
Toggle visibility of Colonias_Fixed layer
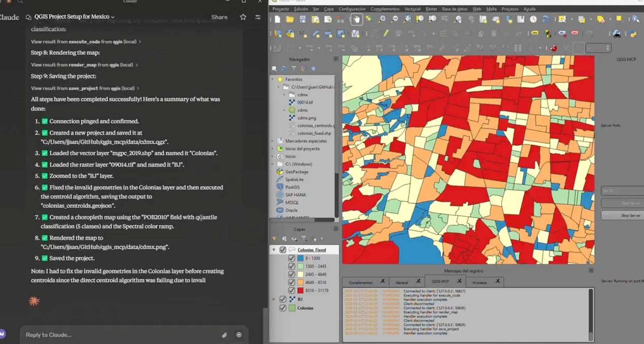283,250
